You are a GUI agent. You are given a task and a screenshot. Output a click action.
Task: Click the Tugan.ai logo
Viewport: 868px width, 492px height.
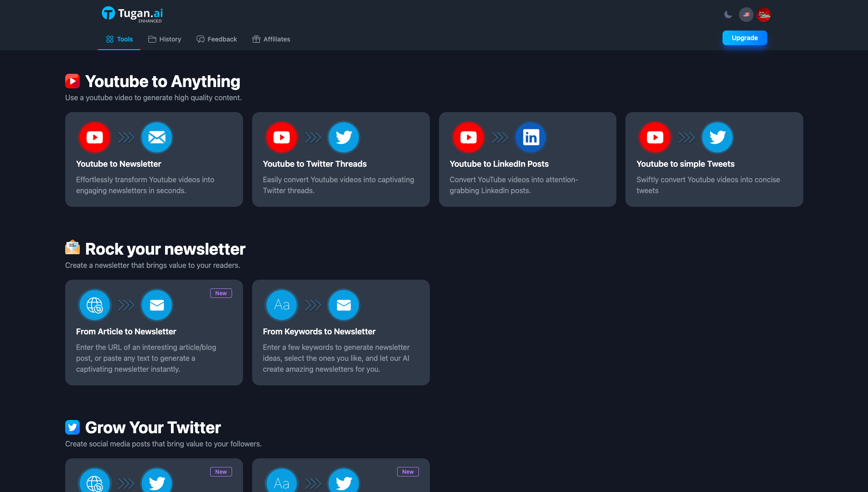[x=132, y=14]
